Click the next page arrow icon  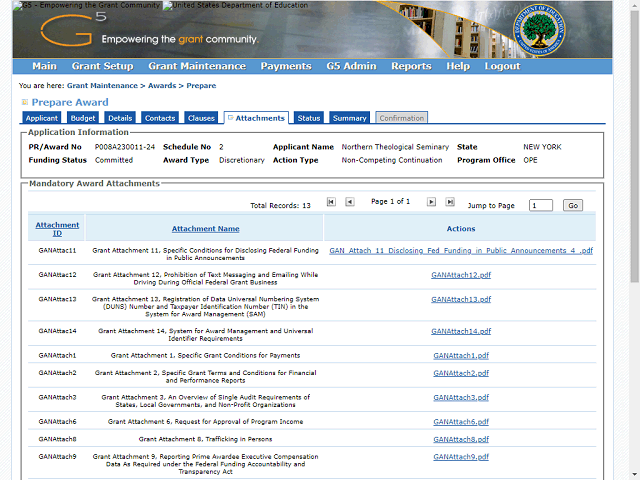431,202
